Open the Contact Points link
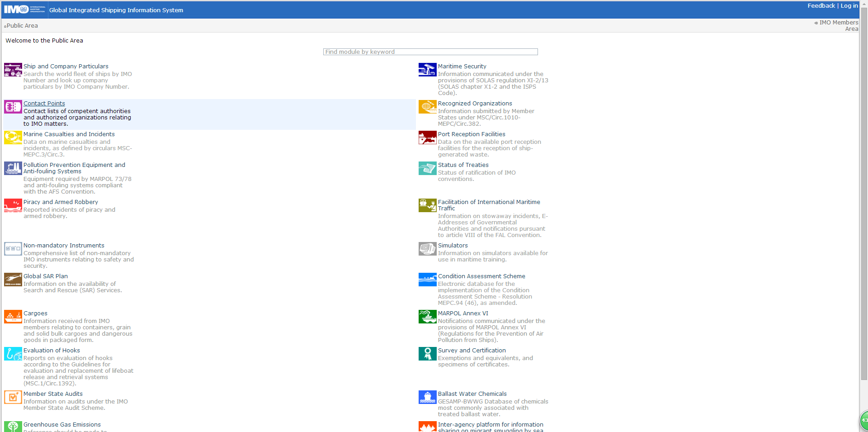The height and width of the screenshot is (432, 868). coord(44,103)
